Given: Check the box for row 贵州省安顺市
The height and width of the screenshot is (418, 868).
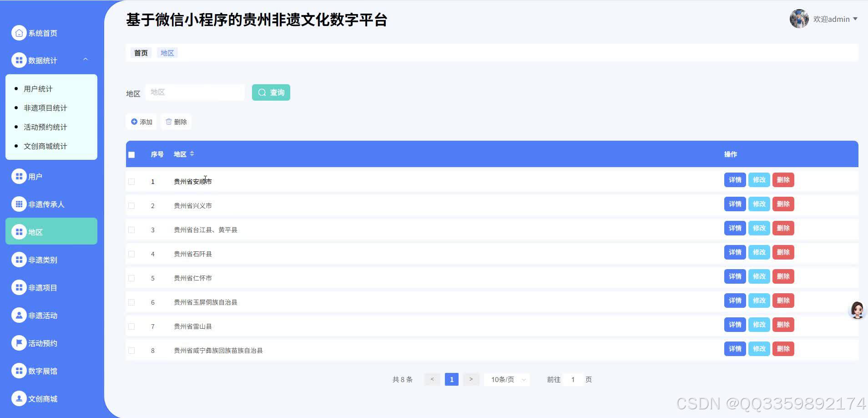Looking at the screenshot, I should [131, 181].
